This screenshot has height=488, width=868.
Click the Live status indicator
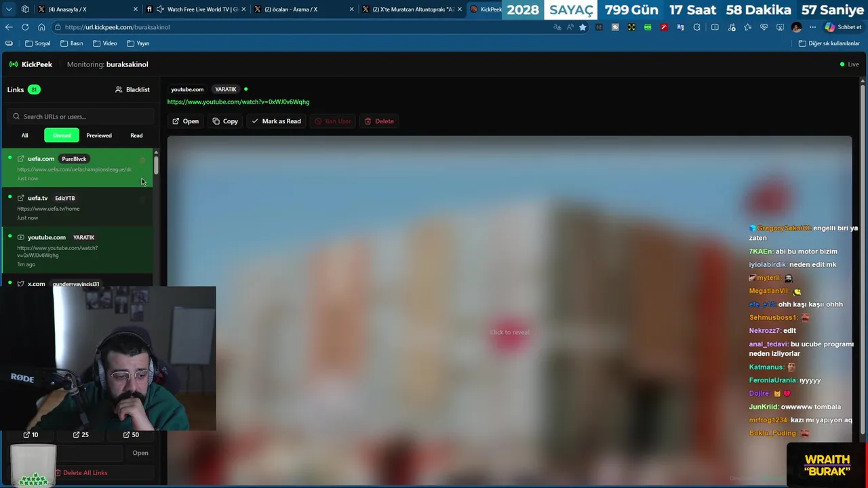[849, 64]
